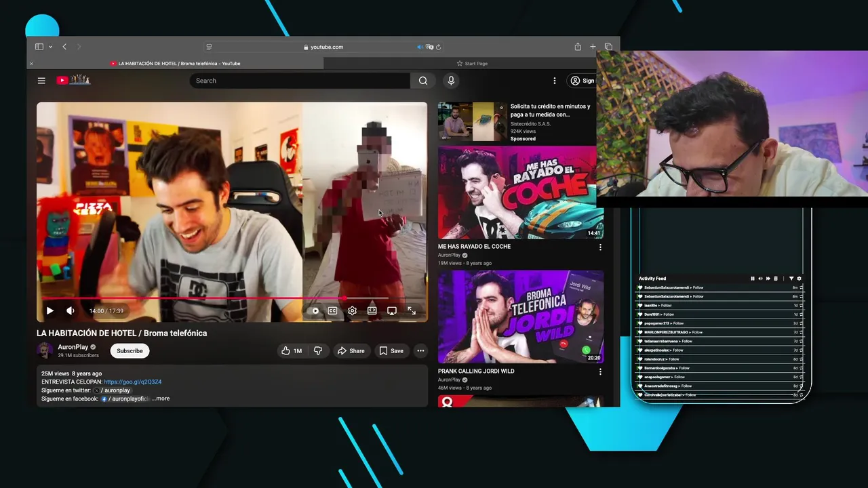The width and height of the screenshot is (868, 488).
Task: Mute the video using the volume icon
Action: click(x=71, y=310)
